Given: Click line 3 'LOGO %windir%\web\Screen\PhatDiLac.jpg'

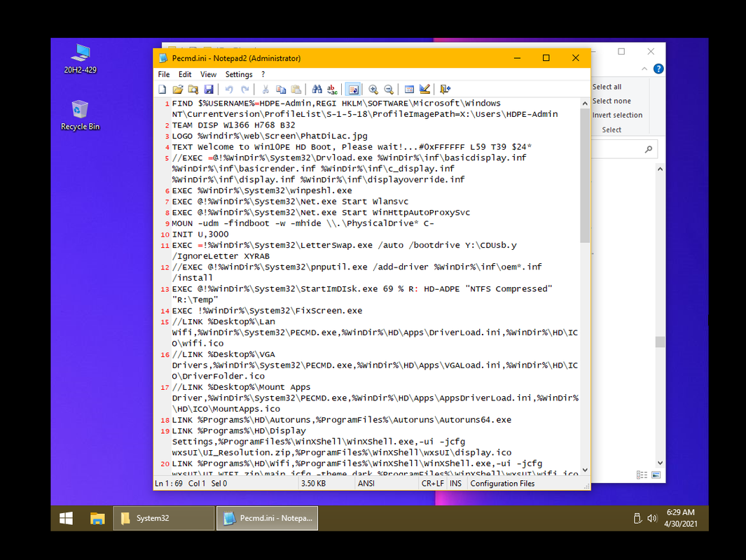Looking at the screenshot, I should click(x=270, y=136).
